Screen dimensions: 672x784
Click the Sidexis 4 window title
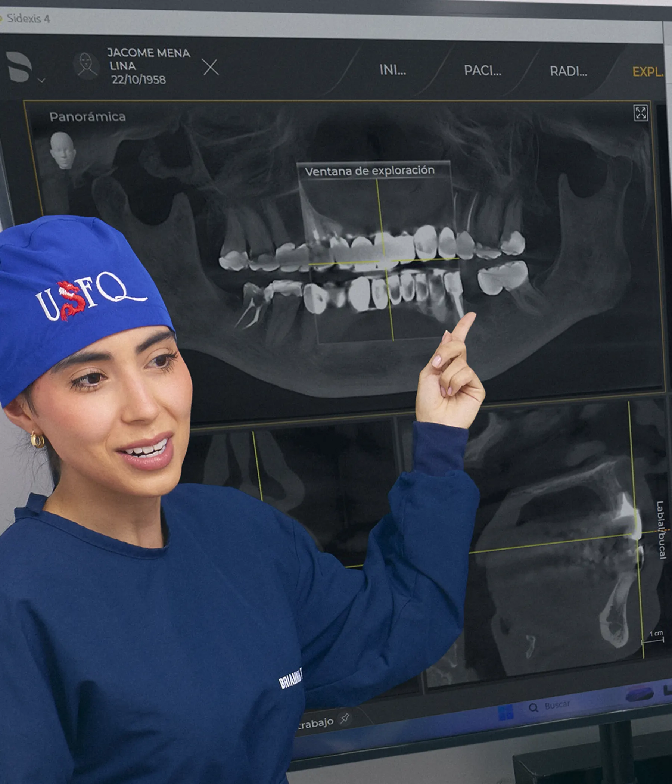(28, 18)
